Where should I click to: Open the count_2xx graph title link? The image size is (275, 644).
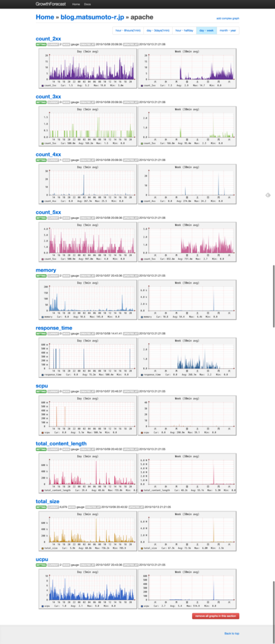point(48,38)
